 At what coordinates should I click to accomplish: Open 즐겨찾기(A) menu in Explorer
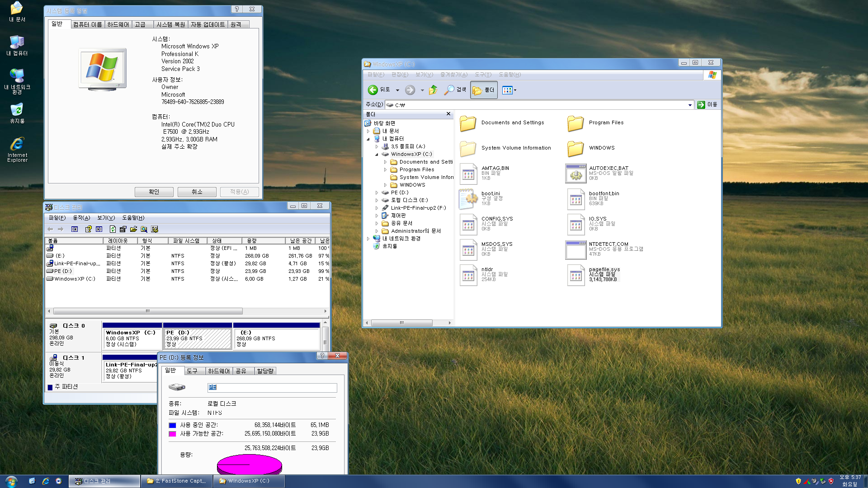tap(453, 75)
